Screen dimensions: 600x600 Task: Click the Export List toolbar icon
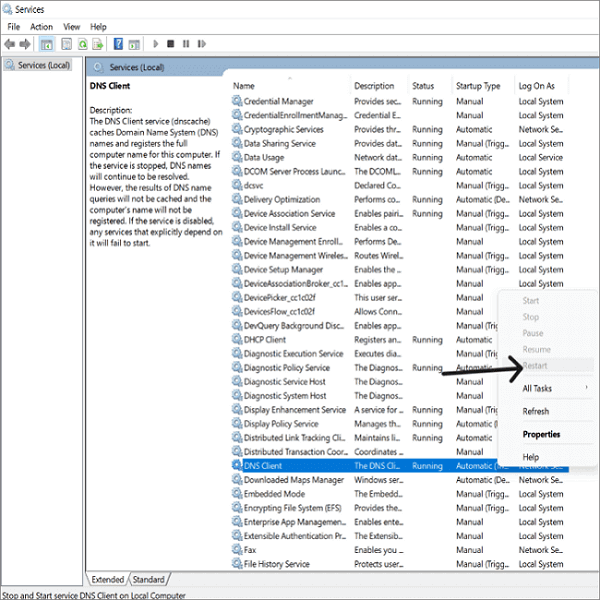[99, 44]
